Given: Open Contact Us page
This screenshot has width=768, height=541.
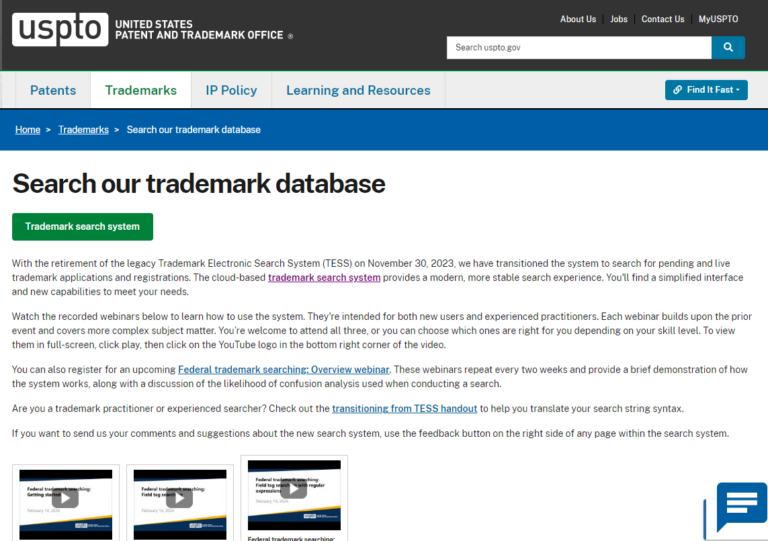Looking at the screenshot, I should pyautogui.click(x=663, y=19).
